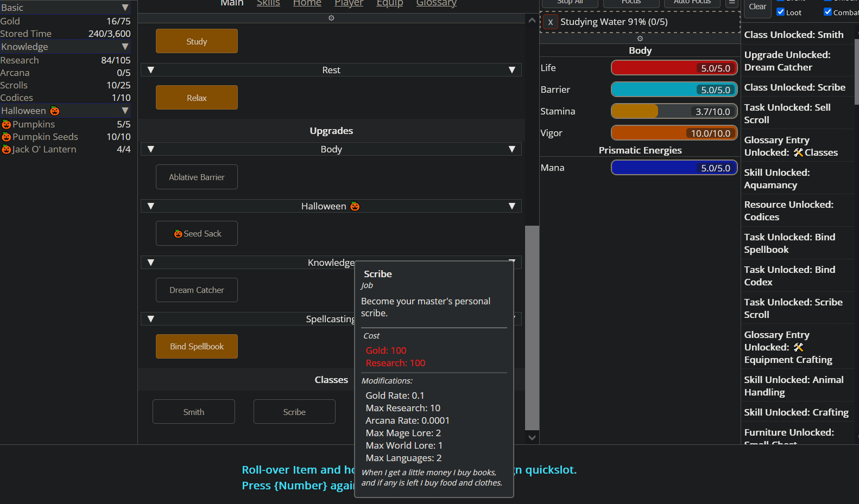The height and width of the screenshot is (504, 859).
Task: Open the settings gear above the Study button
Action: pyautogui.click(x=331, y=18)
